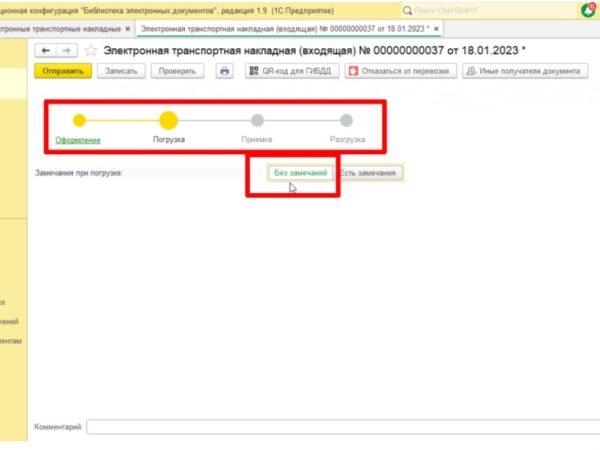Click the Проверить button
This screenshot has width=600, height=450.
(x=178, y=71)
